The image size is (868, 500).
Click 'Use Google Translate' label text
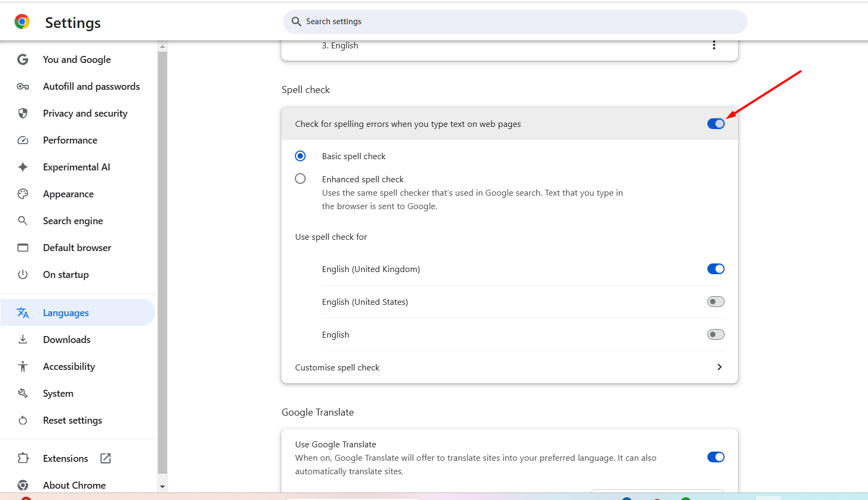tap(336, 445)
